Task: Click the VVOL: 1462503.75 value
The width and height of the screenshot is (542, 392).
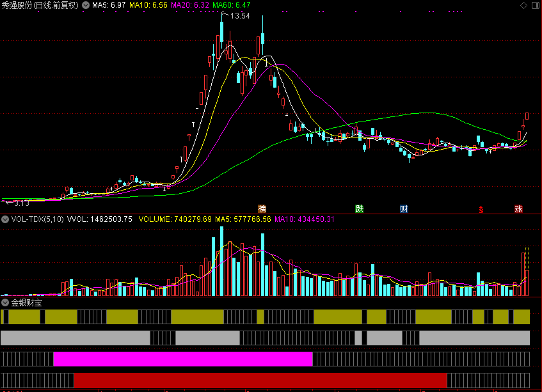Action: 100,219
